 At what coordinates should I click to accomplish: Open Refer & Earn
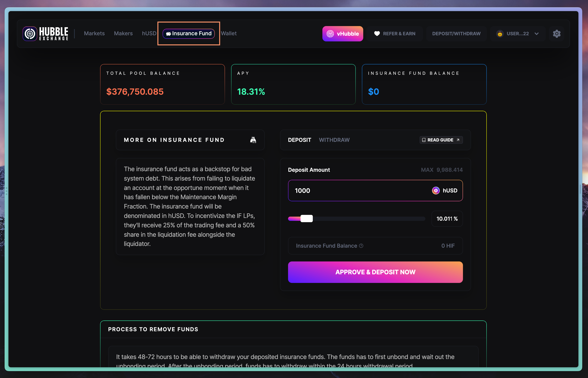395,34
